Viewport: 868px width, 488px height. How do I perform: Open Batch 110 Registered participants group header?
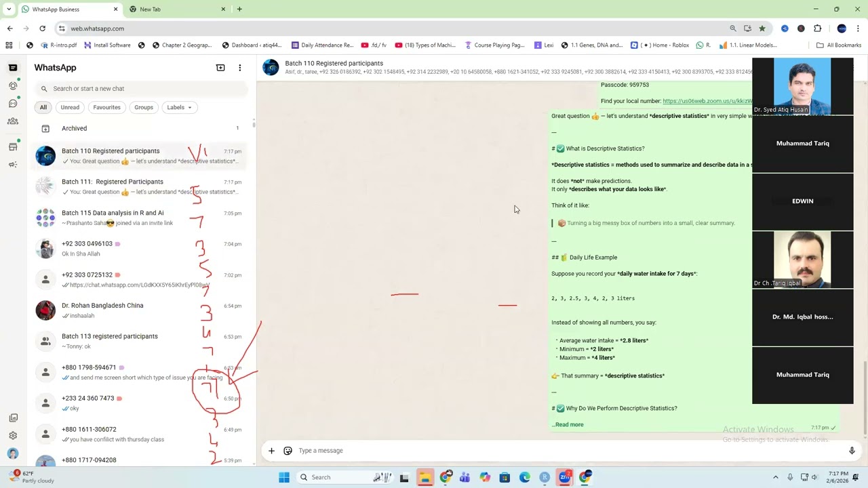(x=334, y=63)
